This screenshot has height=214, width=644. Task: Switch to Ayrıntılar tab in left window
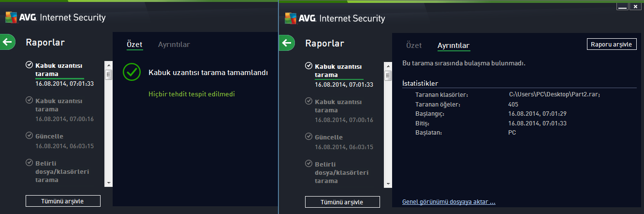click(x=174, y=45)
